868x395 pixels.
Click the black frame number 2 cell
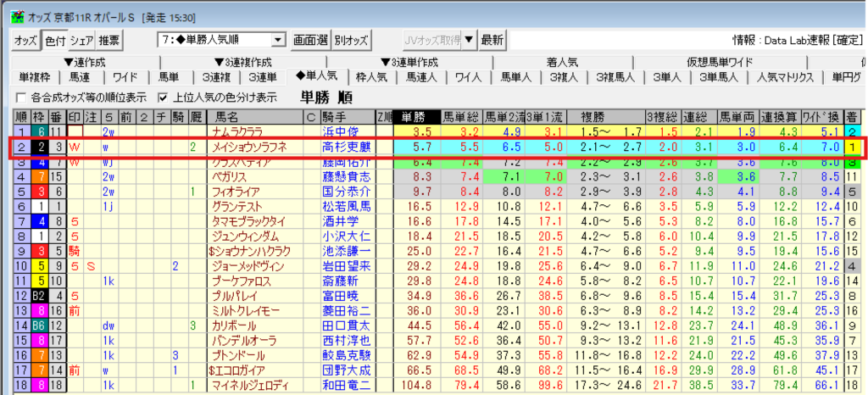(39, 147)
